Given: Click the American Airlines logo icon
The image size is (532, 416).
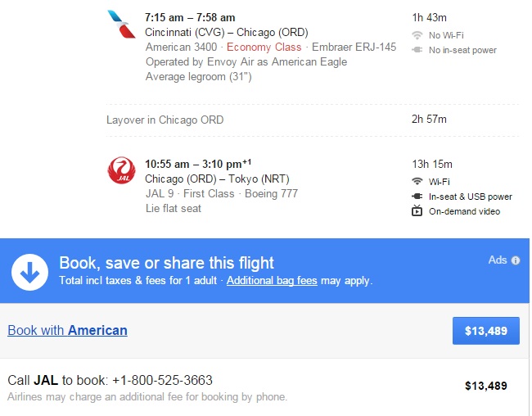Looking at the screenshot, I should point(121,25).
